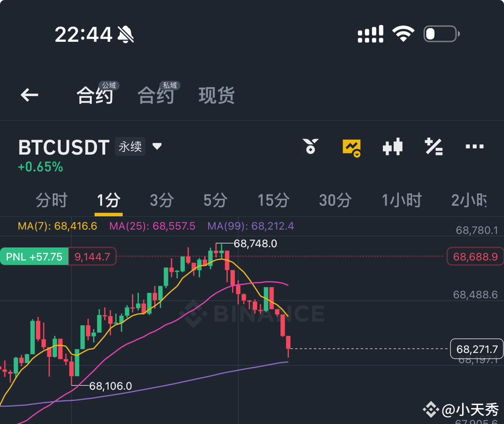Screen dimensions: 504x424
Task: Click the 68,688.9 price tag
Action: pyautogui.click(x=474, y=256)
